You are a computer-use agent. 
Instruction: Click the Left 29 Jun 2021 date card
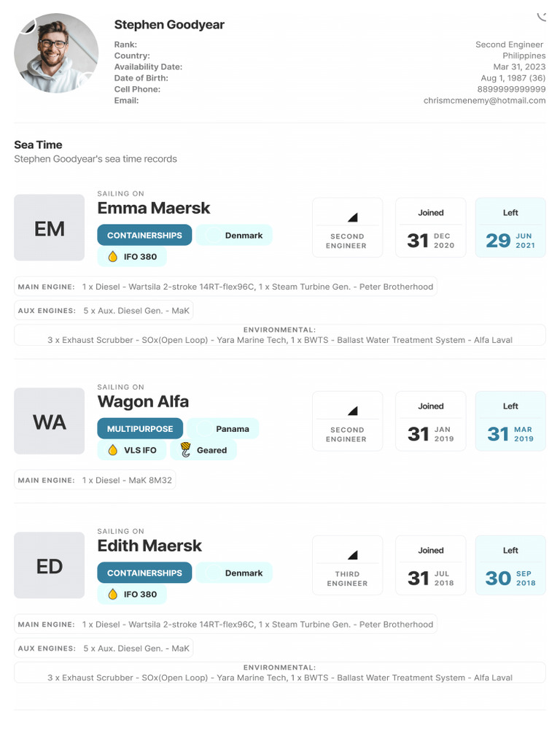pos(510,228)
